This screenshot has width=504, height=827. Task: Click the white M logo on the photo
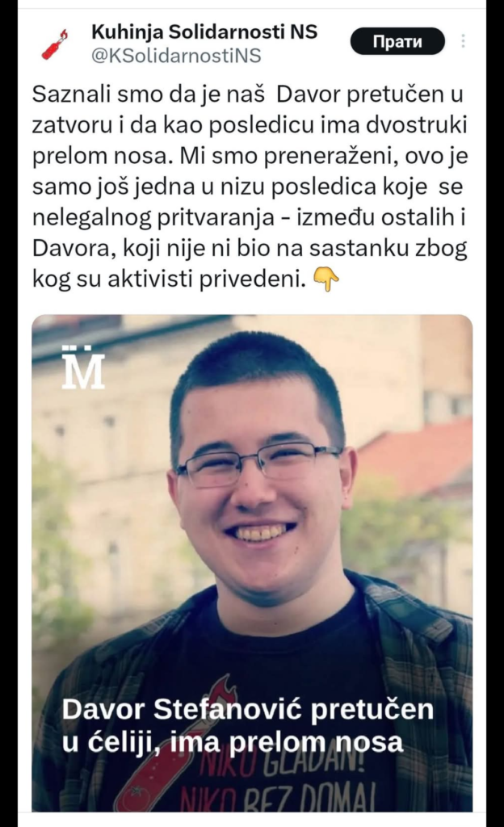[82, 367]
